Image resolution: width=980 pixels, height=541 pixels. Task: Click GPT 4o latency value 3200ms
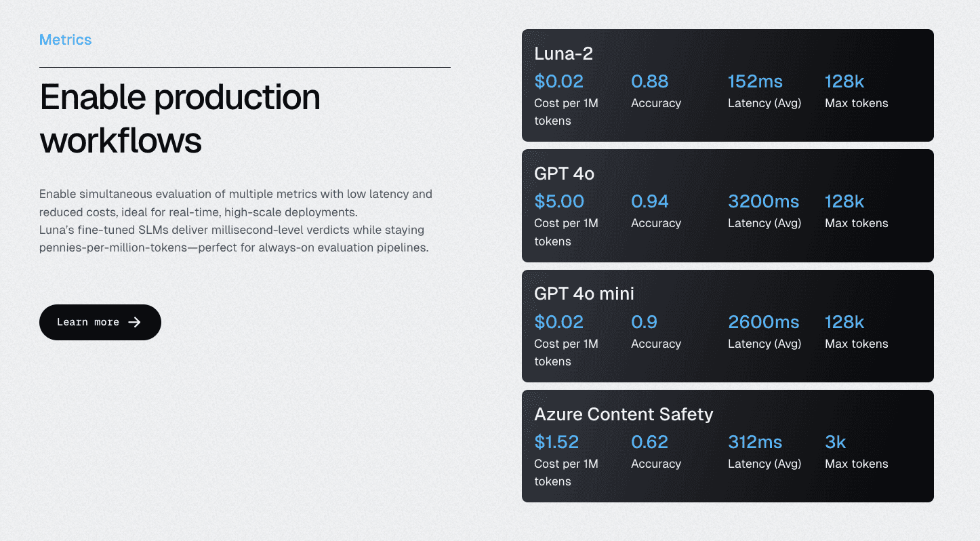click(763, 201)
